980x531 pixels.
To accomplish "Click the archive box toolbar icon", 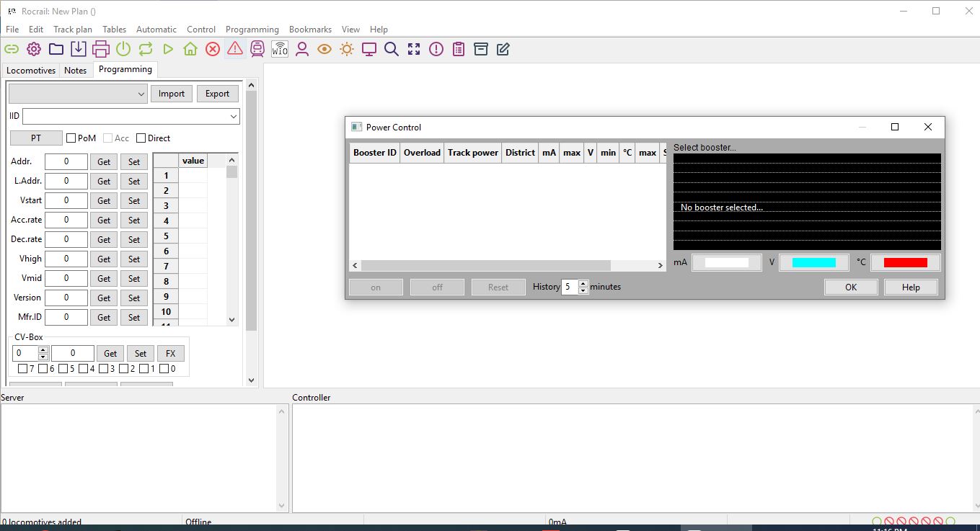I will [481, 49].
